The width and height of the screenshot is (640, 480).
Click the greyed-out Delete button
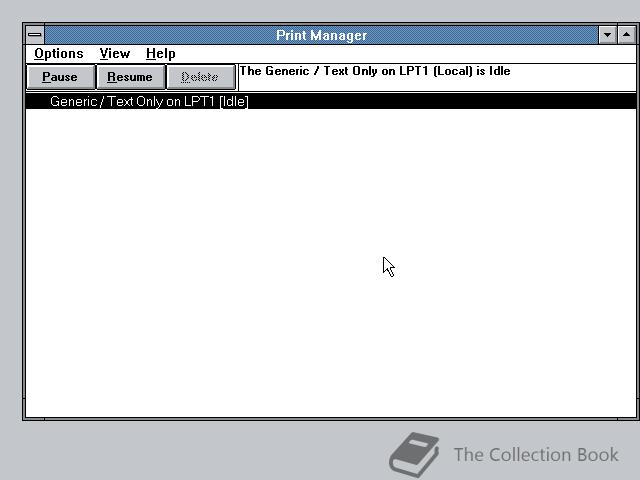pyautogui.click(x=200, y=77)
